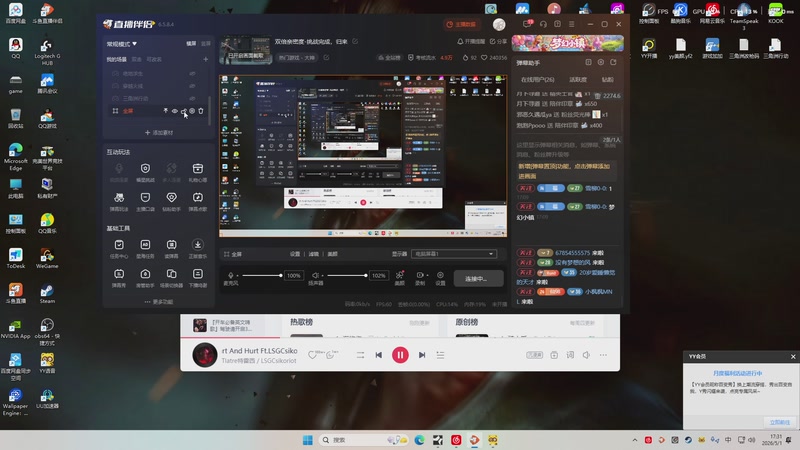Open the 美颜 beauty icon near record button

point(399,278)
